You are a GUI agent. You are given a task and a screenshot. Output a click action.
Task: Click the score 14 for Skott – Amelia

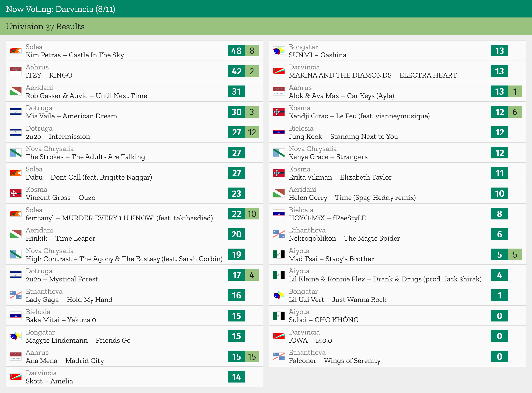click(x=236, y=377)
